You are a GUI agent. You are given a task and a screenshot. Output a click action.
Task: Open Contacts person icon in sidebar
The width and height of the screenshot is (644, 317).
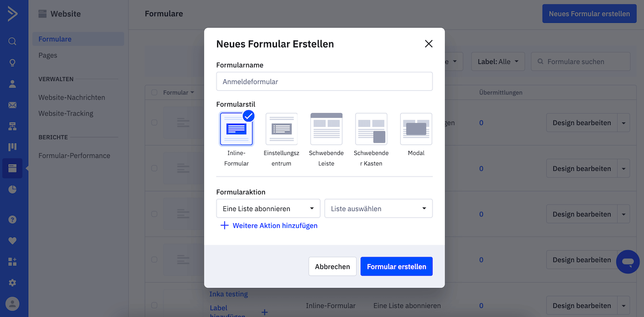pos(12,84)
